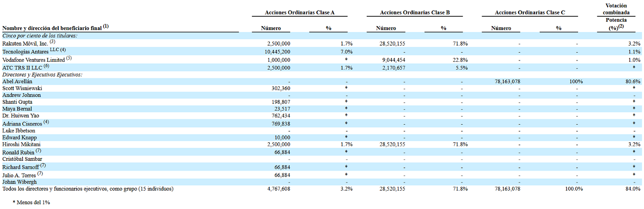The image size is (644, 209).
Task: Click Scott Wisniewski's share count '302,360'
Action: pyautogui.click(x=280, y=88)
